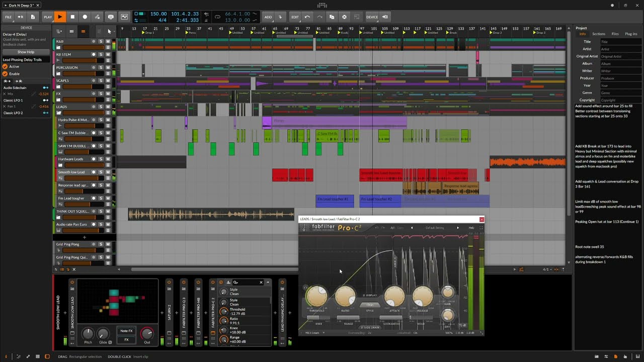Switch to the Plug-ins tab in Project panel
The height and width of the screenshot is (362, 644).
tap(631, 34)
